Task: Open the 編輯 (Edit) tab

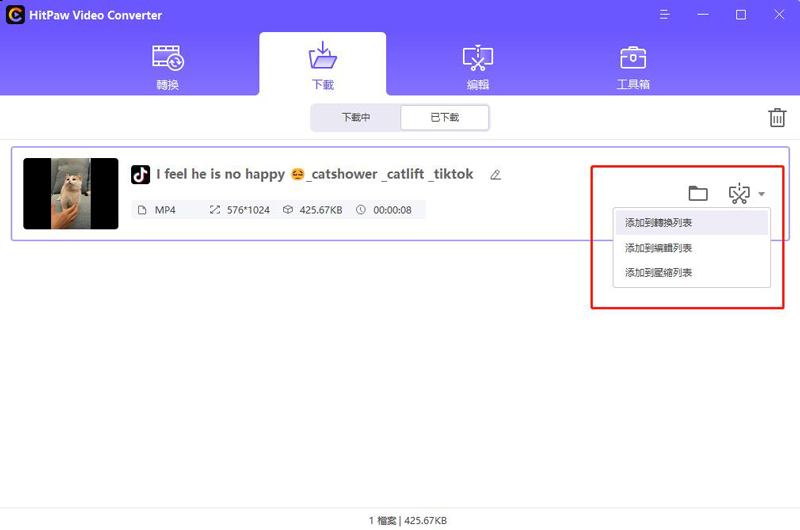Action: pos(478,67)
